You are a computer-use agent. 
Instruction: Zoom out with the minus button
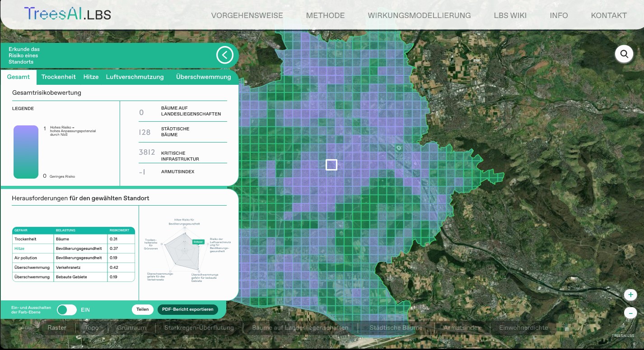tap(630, 313)
